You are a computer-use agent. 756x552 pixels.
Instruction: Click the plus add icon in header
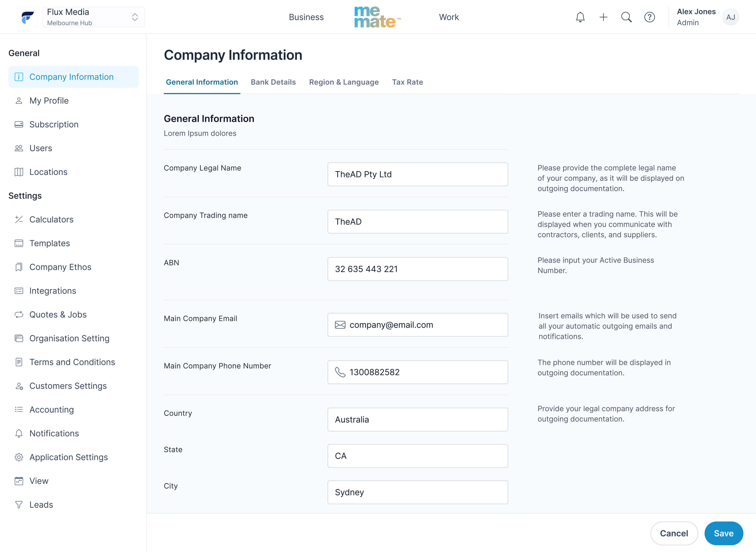tap(603, 17)
